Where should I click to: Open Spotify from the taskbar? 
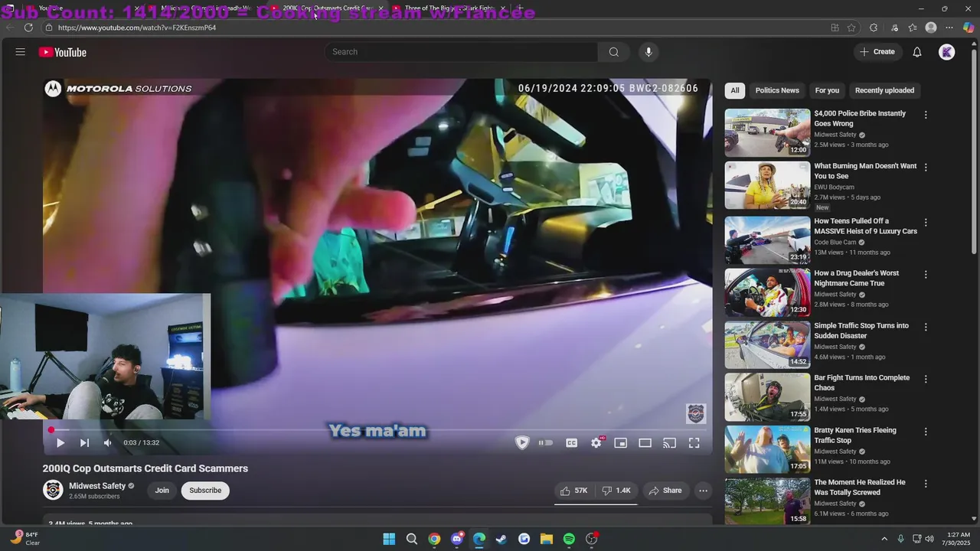point(569,539)
